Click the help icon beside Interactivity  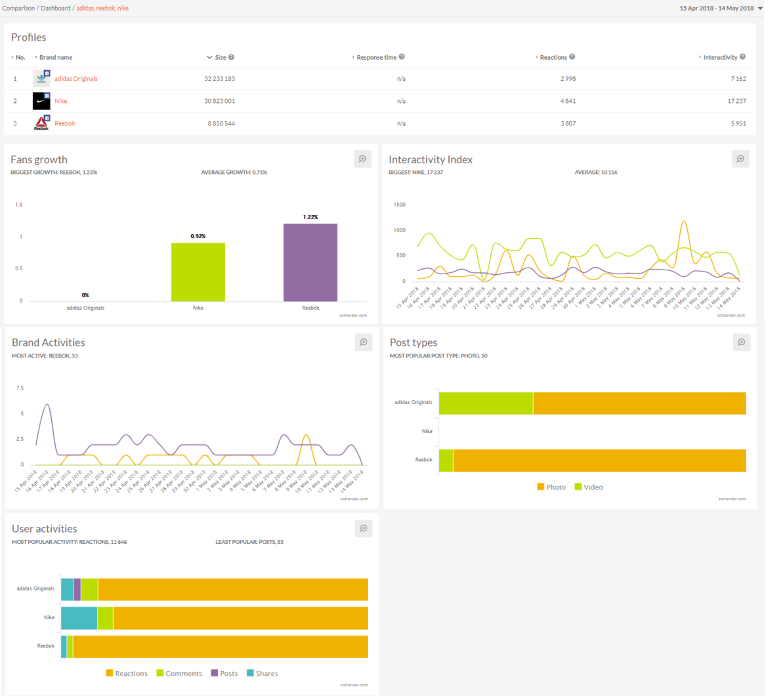pos(742,57)
